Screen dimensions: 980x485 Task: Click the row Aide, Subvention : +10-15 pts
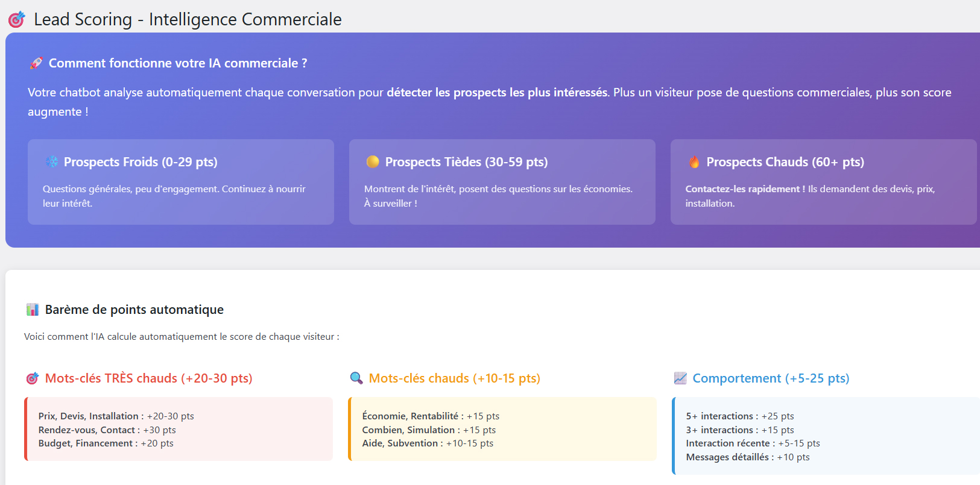click(428, 443)
